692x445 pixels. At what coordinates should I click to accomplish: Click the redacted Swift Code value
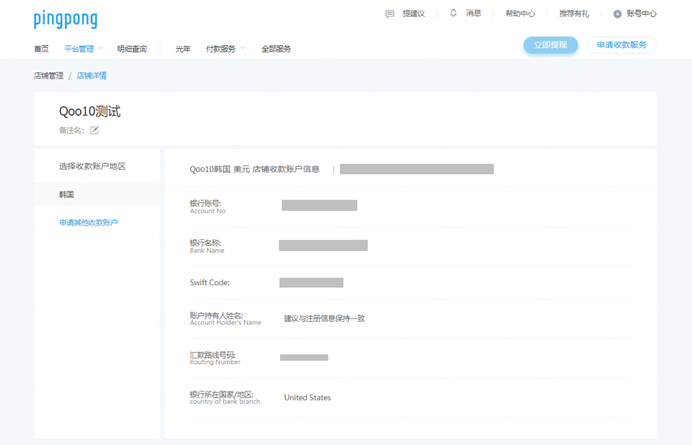311,283
